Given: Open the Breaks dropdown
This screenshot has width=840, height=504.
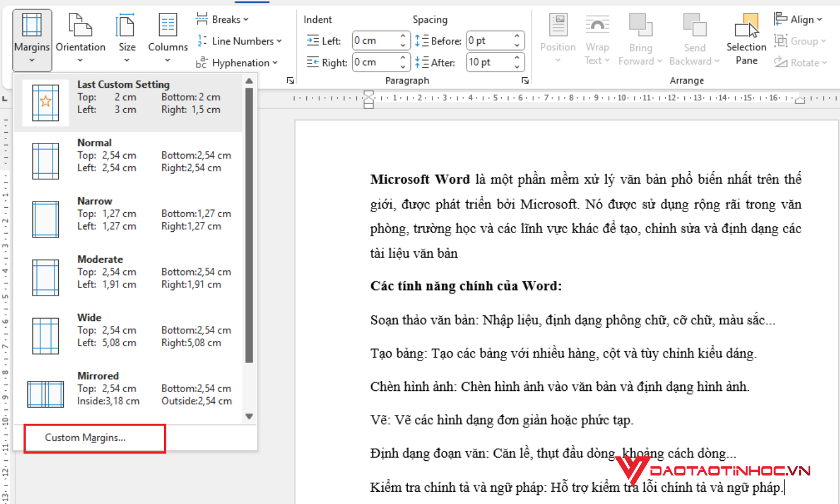Looking at the screenshot, I should click(222, 19).
